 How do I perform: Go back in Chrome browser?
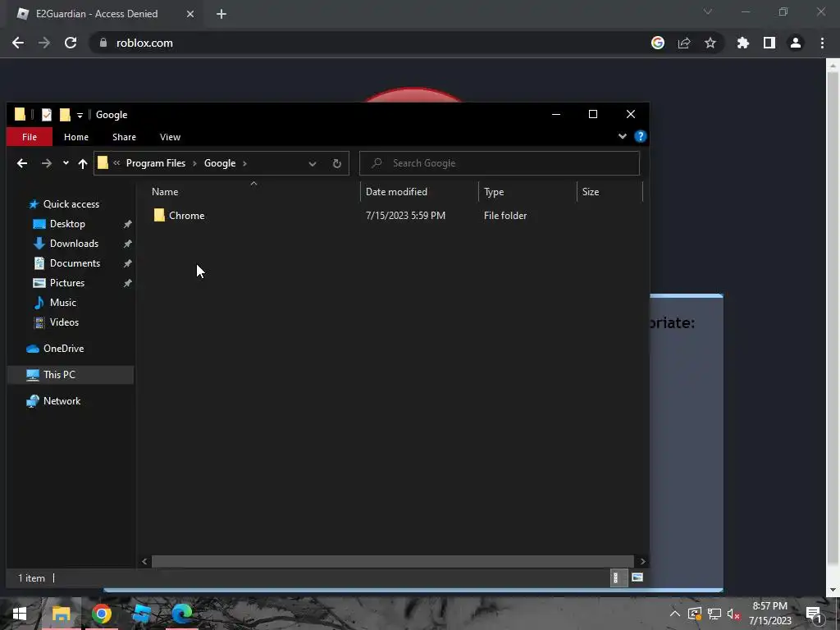pos(18,43)
